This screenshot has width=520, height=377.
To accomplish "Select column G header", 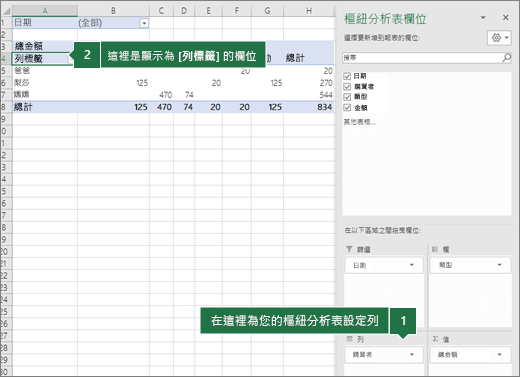I will (267, 11).
